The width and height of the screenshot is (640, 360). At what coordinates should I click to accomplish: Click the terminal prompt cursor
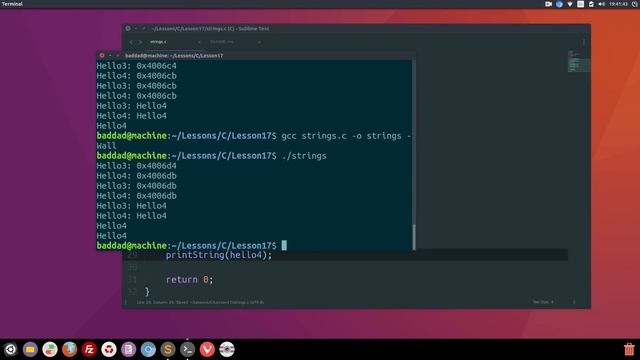284,245
